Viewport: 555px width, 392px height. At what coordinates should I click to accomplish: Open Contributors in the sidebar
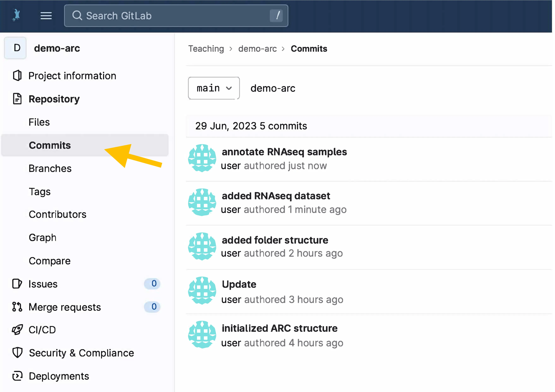click(57, 214)
